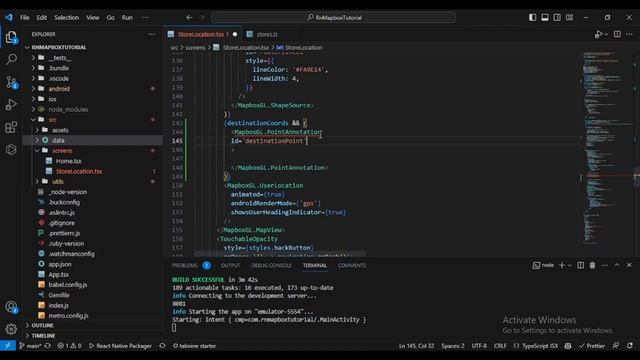Open notifications bell in status bar
640x360 pixels.
(630, 346)
